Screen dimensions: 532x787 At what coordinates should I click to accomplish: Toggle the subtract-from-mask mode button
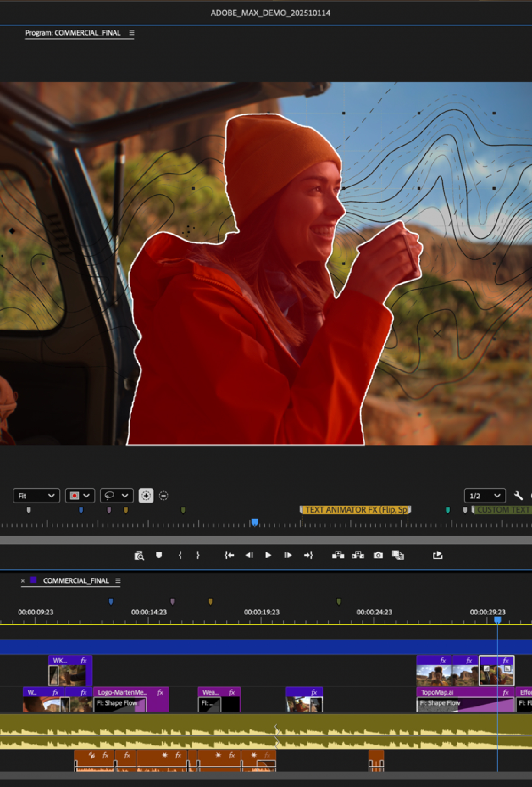(164, 496)
